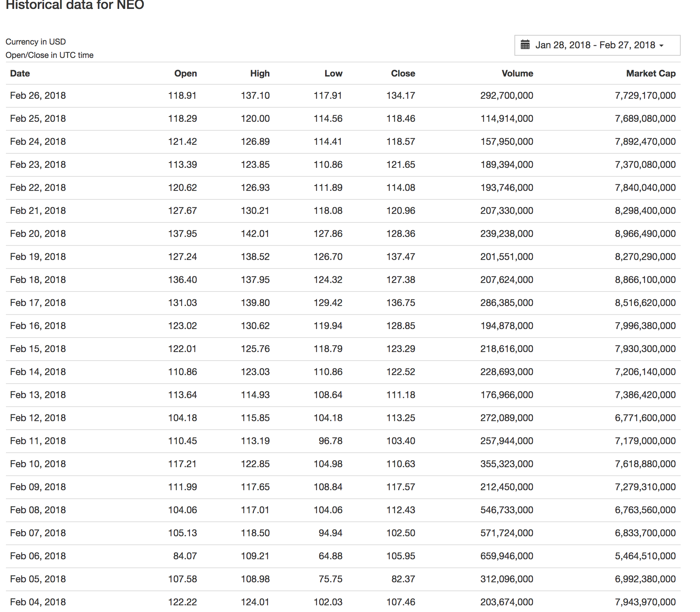Select volume 193,746,000
This screenshot has height=612, width=700.
pyautogui.click(x=507, y=188)
